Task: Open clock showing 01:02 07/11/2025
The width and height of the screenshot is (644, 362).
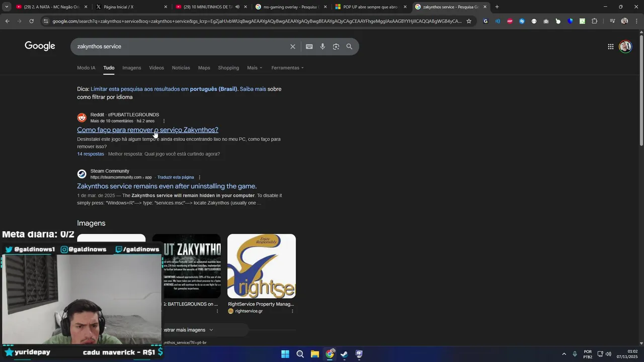Action: click(x=627, y=354)
